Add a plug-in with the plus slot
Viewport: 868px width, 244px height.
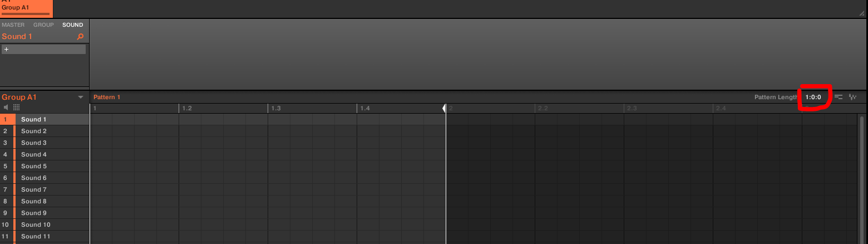pos(43,50)
